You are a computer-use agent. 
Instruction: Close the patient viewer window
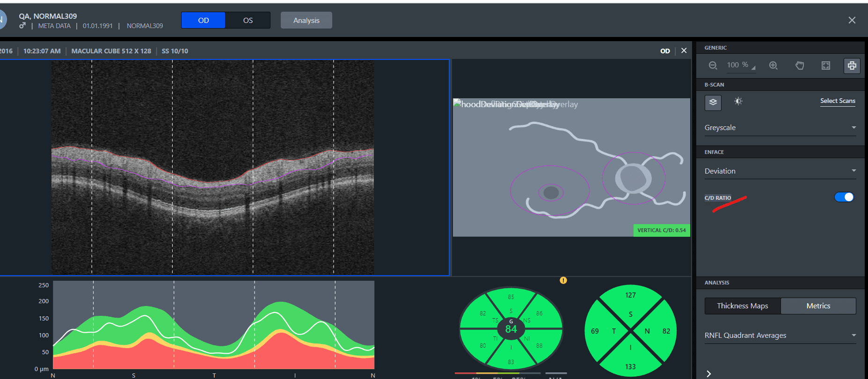(x=852, y=20)
